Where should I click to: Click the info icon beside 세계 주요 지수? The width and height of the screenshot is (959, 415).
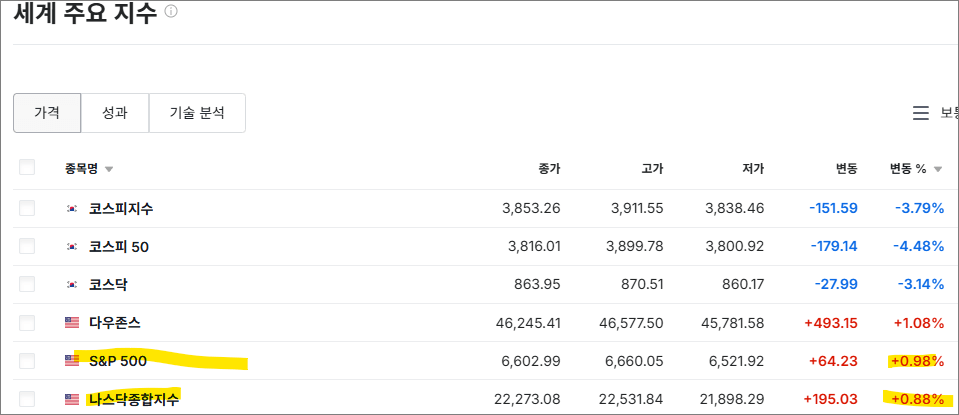click(171, 12)
